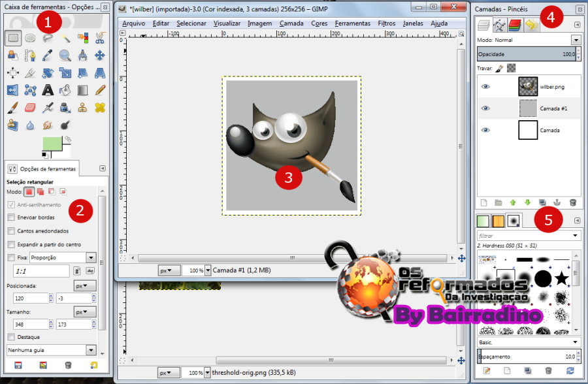
Task: Select the Move tool
Action: [100, 56]
